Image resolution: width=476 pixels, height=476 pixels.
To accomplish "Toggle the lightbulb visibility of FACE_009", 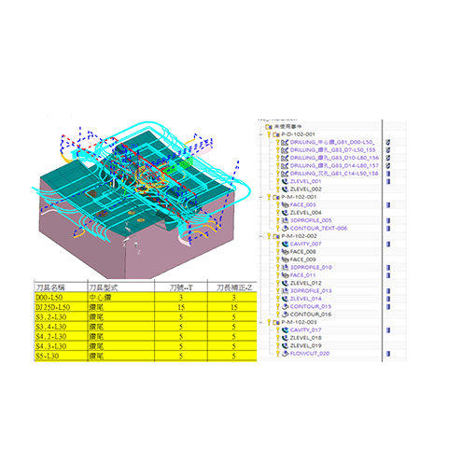I will 278,259.
